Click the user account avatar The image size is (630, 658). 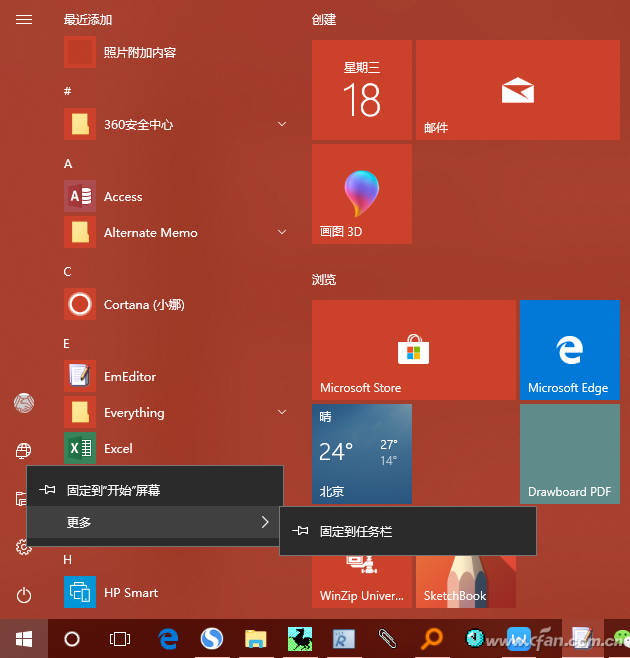click(x=24, y=403)
